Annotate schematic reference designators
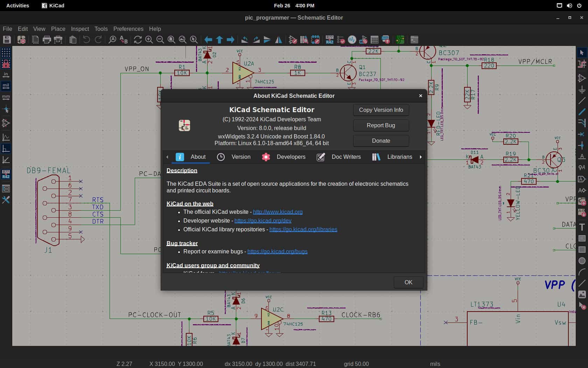This screenshot has height=368, width=588. point(329,40)
